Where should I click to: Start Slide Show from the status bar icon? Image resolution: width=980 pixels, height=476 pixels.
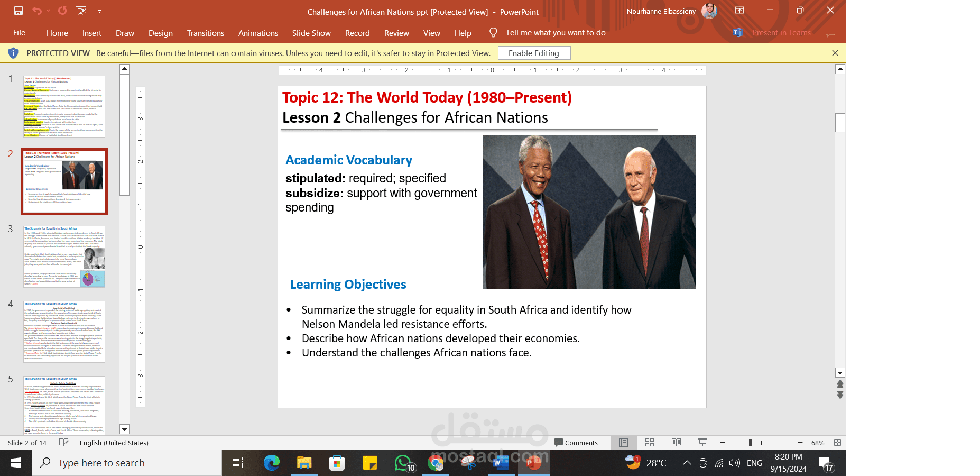coord(702,443)
